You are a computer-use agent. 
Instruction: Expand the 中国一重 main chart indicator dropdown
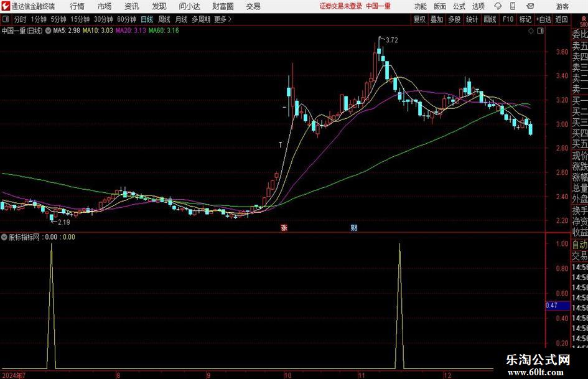click(49, 30)
